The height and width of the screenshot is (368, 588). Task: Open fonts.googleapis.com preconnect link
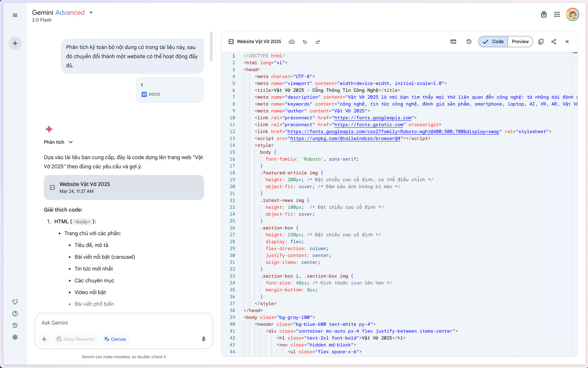[373, 118]
